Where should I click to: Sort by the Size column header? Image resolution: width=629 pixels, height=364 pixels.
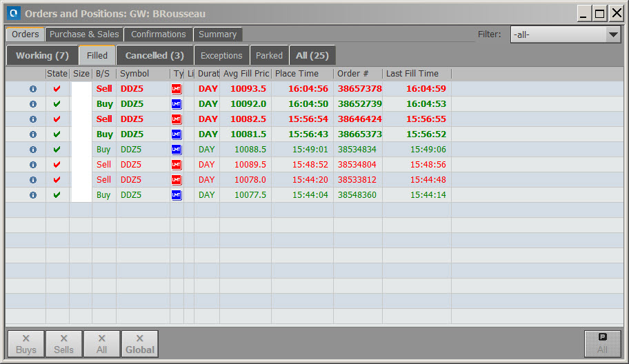point(81,74)
